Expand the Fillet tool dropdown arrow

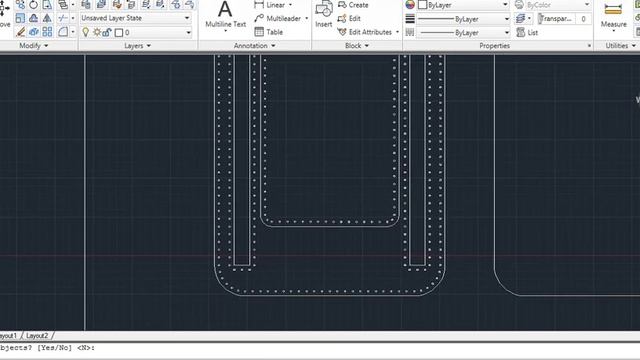click(x=73, y=32)
